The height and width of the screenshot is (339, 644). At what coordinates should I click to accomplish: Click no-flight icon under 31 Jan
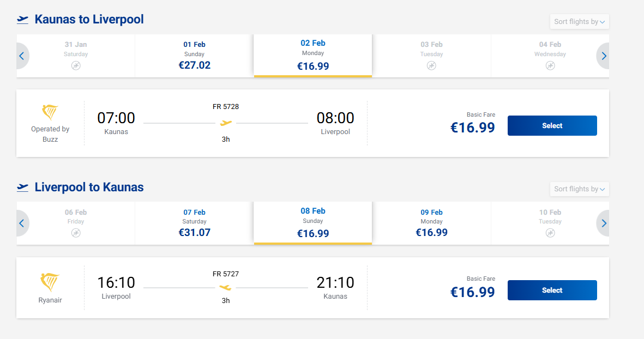pyautogui.click(x=76, y=66)
